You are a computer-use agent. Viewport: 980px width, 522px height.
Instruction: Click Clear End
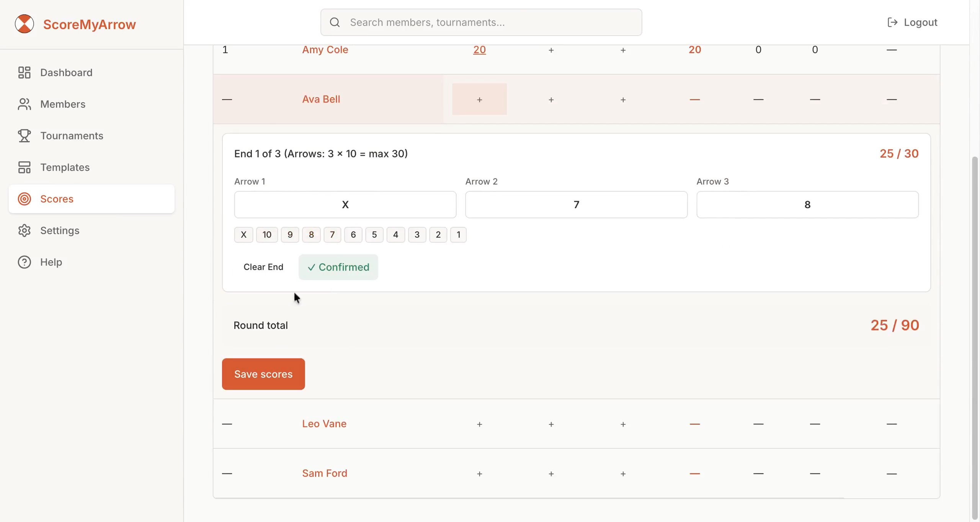point(263,267)
